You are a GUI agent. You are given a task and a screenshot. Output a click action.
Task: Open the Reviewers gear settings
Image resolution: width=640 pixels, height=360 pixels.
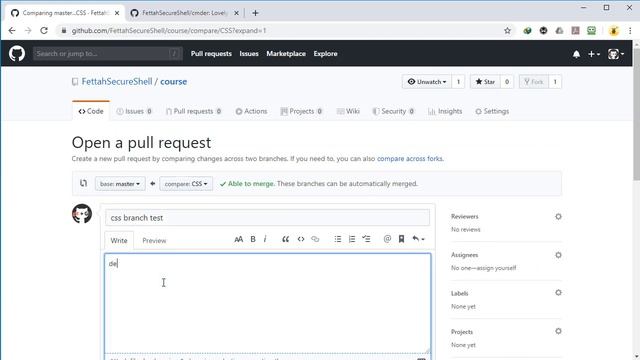tap(558, 217)
